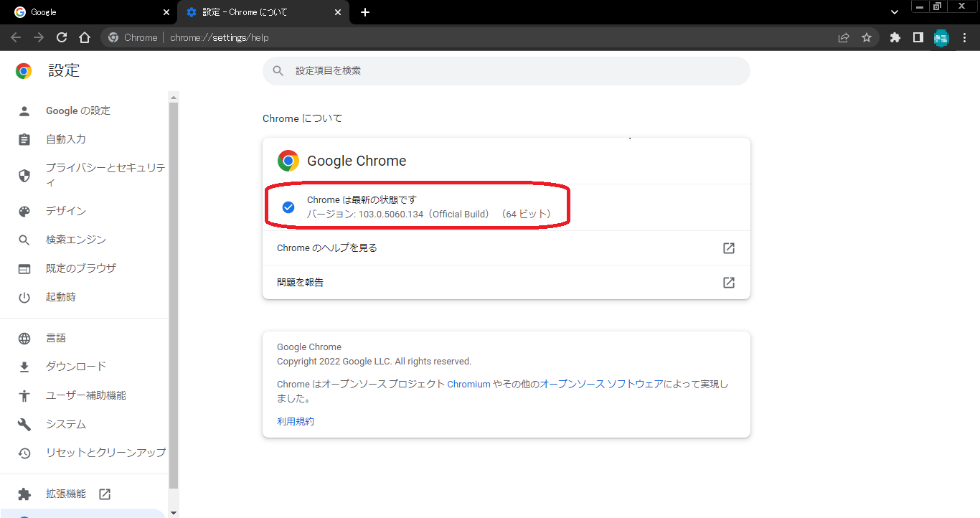
Task: Go forward with the forward arrow
Action: pos(39,37)
